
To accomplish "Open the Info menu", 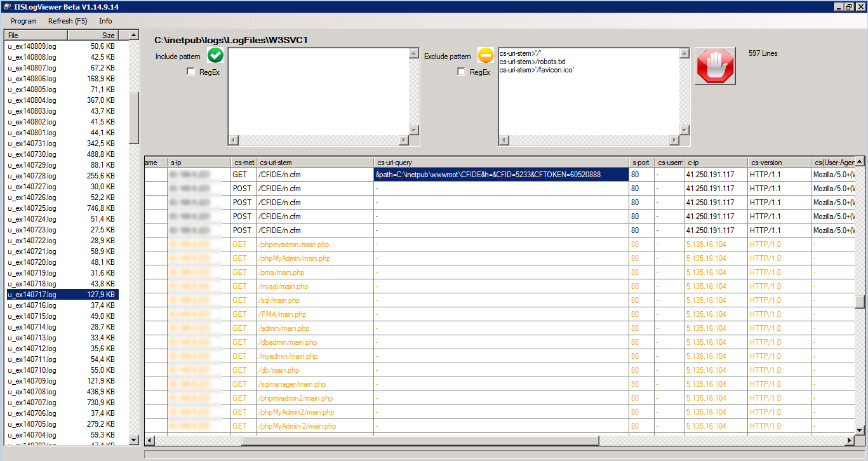I will coord(105,21).
